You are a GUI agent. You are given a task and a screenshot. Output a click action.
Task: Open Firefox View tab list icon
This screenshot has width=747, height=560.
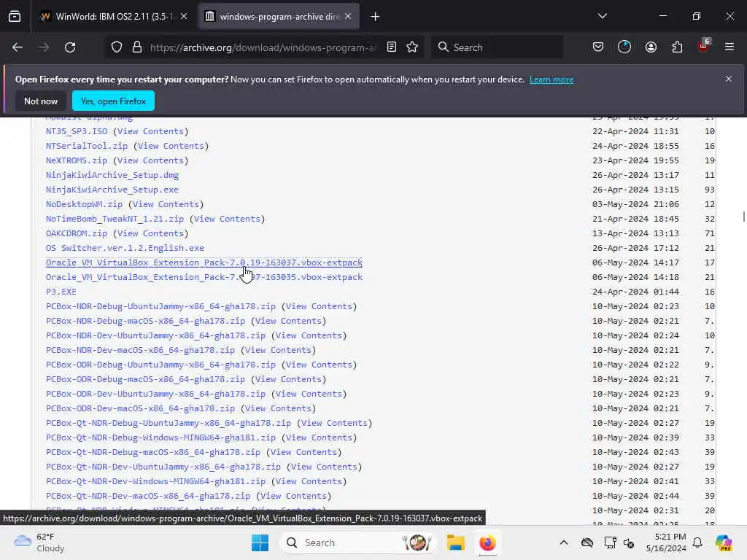[15, 17]
